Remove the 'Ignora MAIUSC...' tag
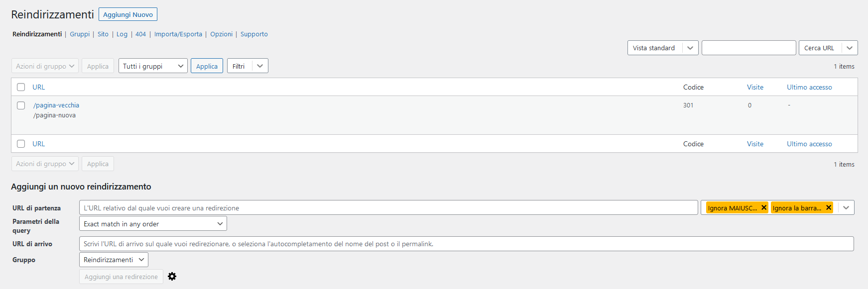868x289 pixels. coord(764,208)
